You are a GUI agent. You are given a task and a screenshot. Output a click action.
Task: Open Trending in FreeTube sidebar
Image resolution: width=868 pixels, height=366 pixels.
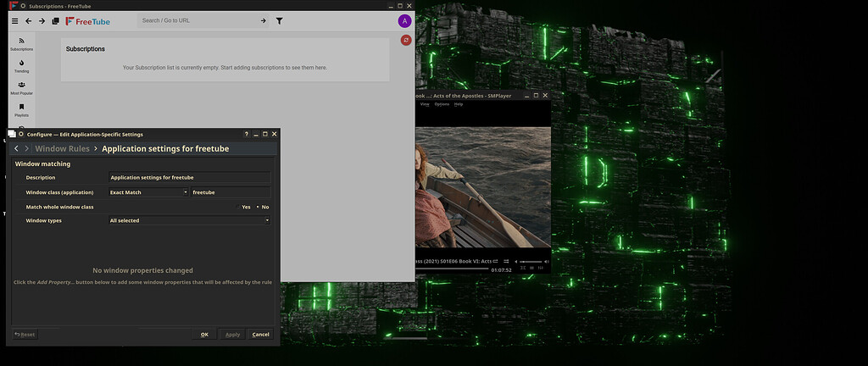21,66
